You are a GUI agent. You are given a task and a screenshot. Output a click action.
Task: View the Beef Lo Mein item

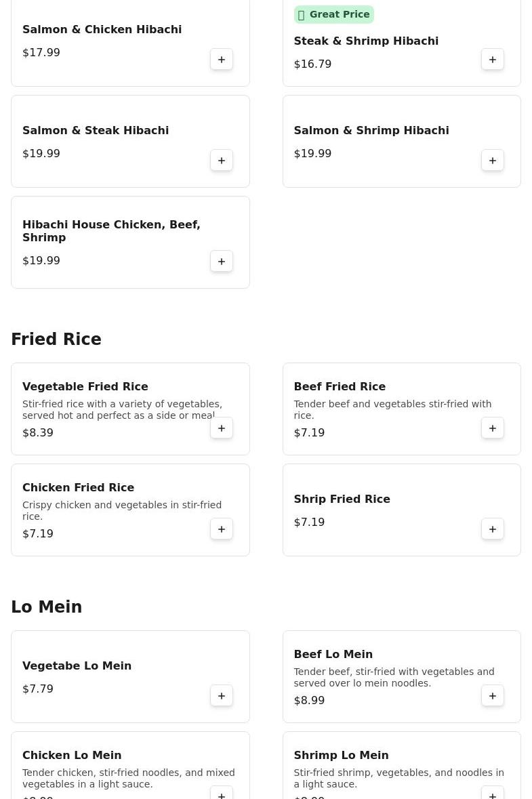(x=333, y=655)
